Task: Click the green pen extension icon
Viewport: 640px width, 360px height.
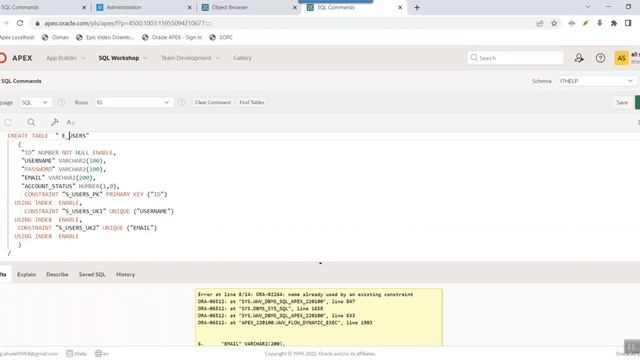Action: coord(585,23)
